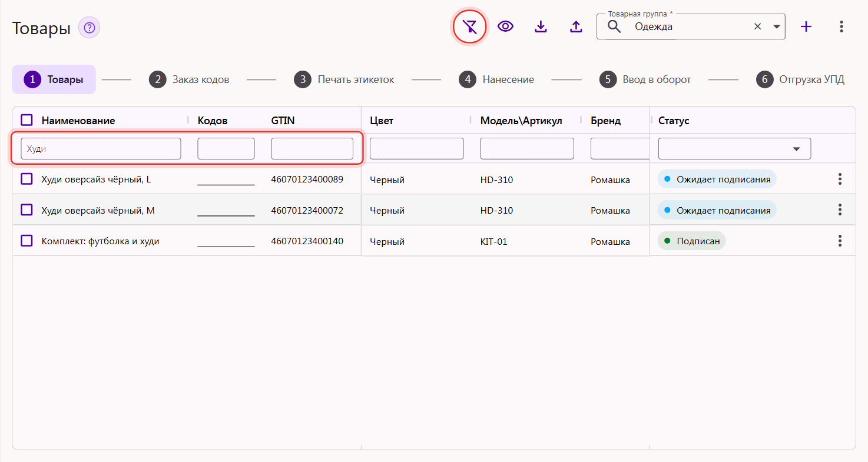Click the GTIN filter field
This screenshot has height=462, width=868.
(312, 148)
